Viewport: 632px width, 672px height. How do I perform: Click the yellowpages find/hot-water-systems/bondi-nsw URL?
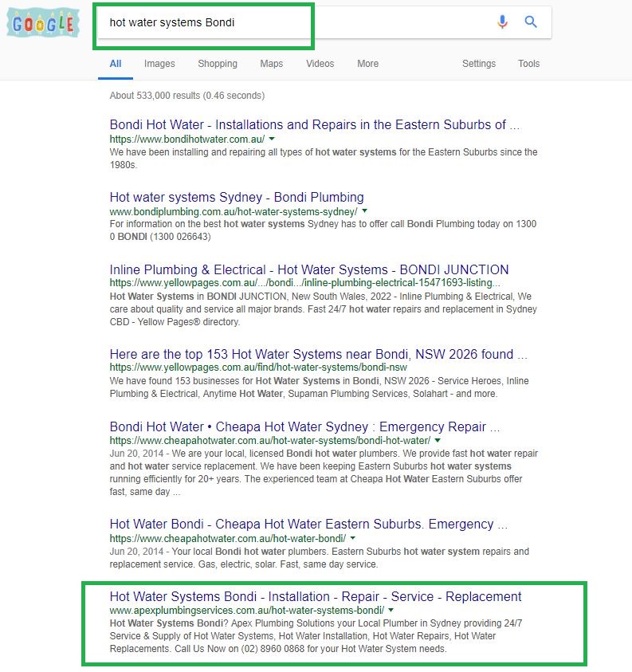pyautogui.click(x=258, y=367)
